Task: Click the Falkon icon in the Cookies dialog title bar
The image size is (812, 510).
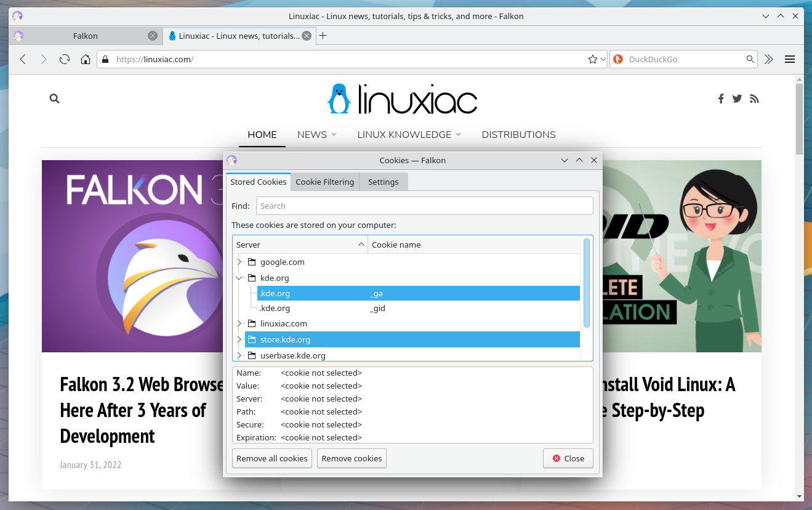Action: point(231,160)
